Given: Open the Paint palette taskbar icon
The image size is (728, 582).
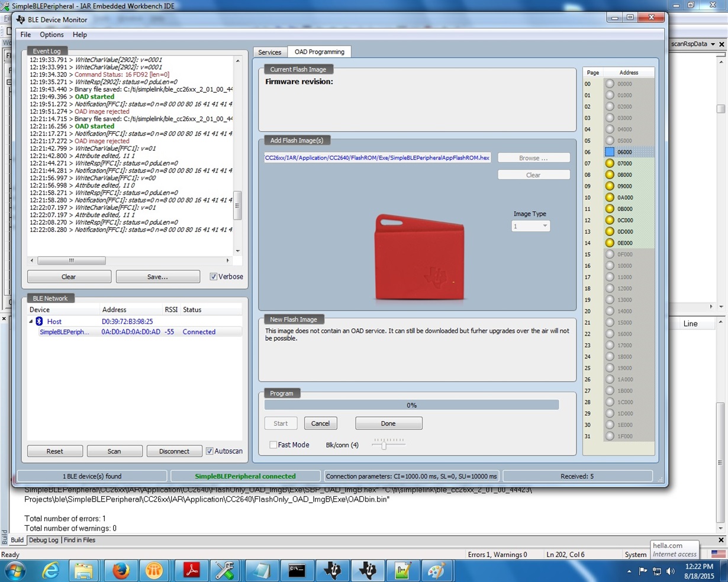Looking at the screenshot, I should click(436, 571).
